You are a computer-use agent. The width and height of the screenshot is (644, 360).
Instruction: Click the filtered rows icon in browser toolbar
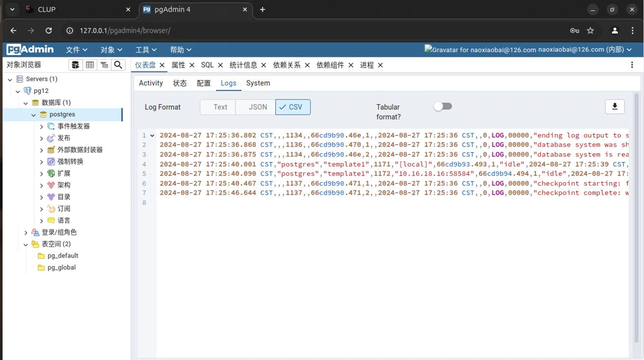[x=104, y=65]
